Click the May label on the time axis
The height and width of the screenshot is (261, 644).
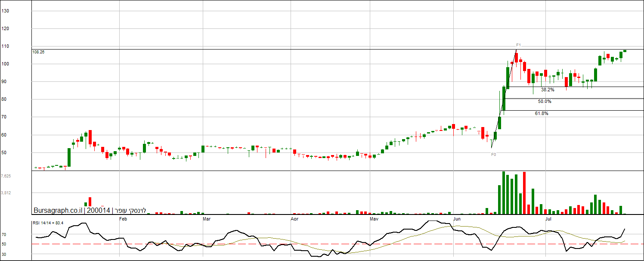[374, 219]
